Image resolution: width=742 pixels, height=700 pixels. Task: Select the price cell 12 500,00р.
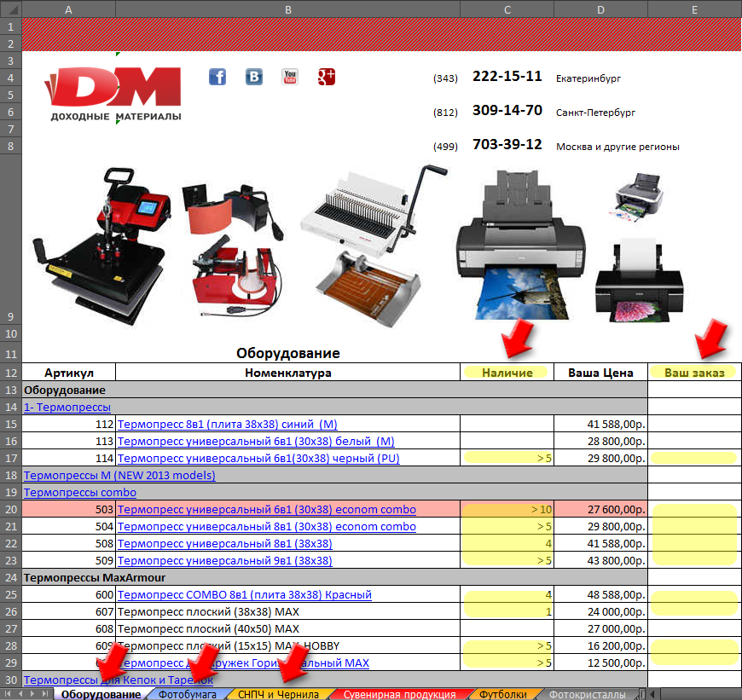tap(600, 662)
